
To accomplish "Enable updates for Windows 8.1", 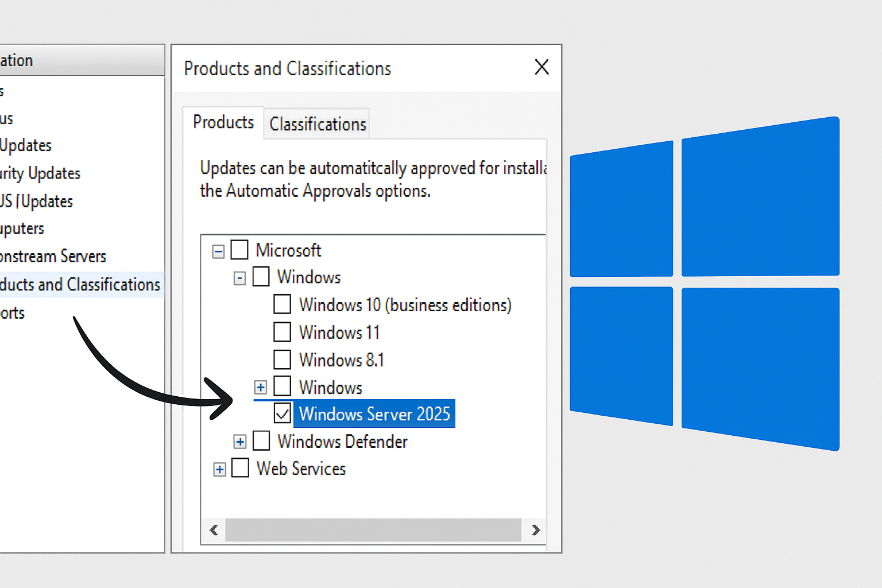I will [x=282, y=359].
